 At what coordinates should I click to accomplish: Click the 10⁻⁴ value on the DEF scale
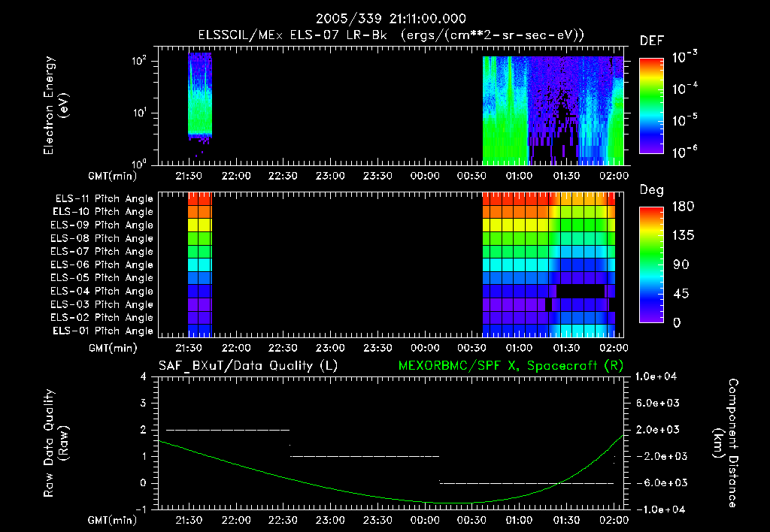click(x=684, y=89)
